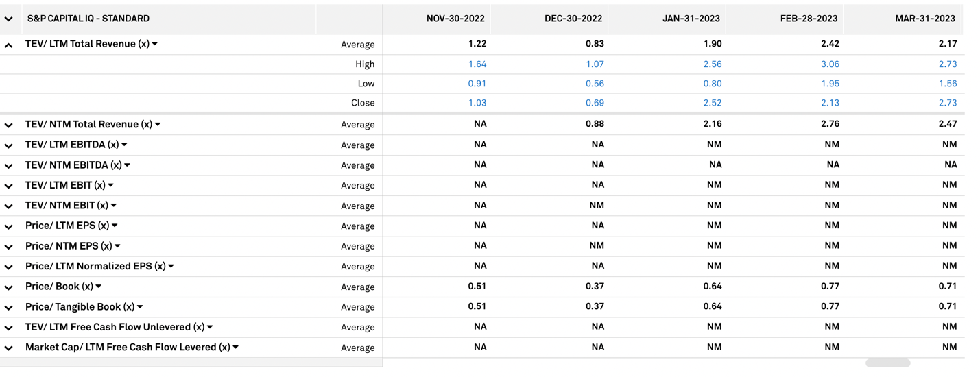Open dropdown arrow beside TEV/ LTM EBIT
The width and height of the screenshot is (980, 377).
click(x=111, y=185)
